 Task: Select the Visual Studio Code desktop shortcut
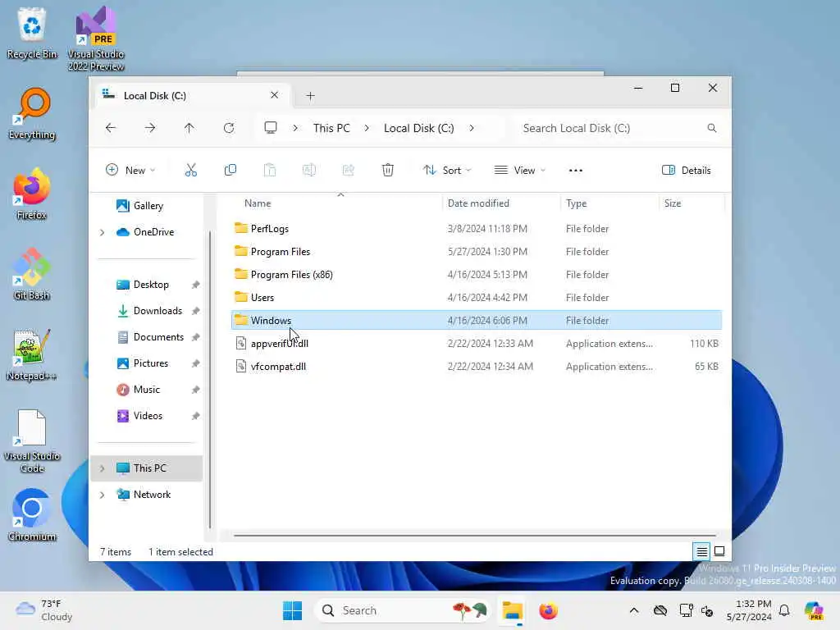click(x=32, y=441)
